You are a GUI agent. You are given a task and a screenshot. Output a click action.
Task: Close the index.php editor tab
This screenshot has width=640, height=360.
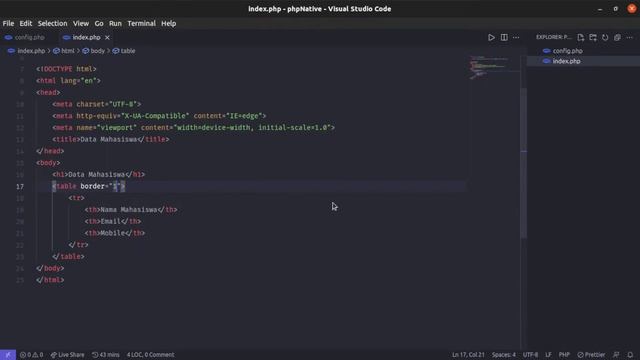[107, 38]
